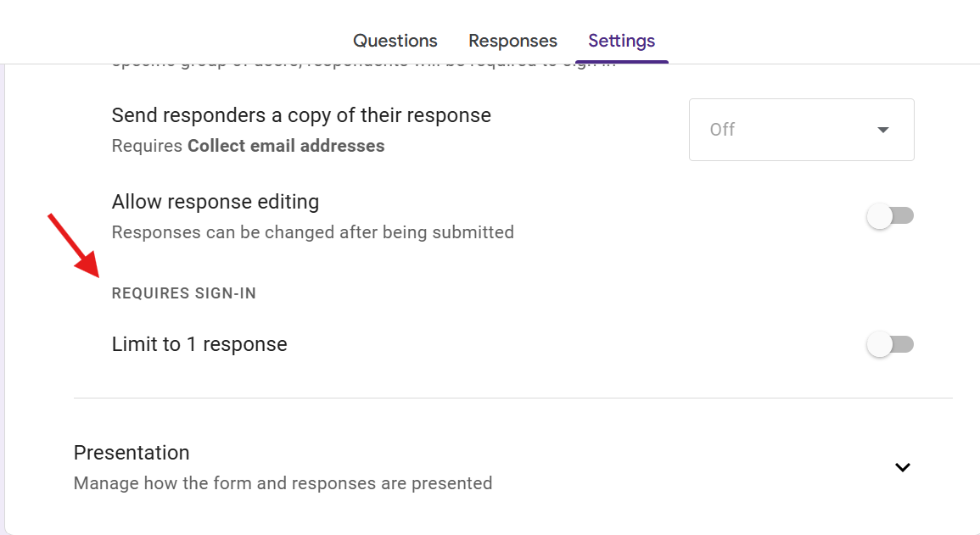The width and height of the screenshot is (980, 535).
Task: Enable Limit to 1 response switch
Action: point(890,344)
